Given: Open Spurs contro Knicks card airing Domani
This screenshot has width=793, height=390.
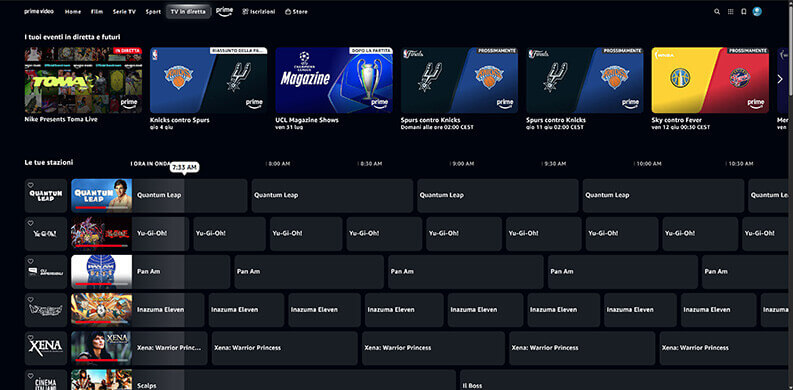Looking at the screenshot, I should tap(459, 80).
